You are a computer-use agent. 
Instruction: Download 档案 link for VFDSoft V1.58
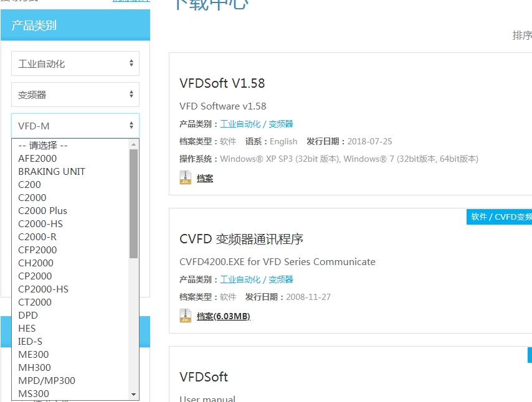coord(205,178)
